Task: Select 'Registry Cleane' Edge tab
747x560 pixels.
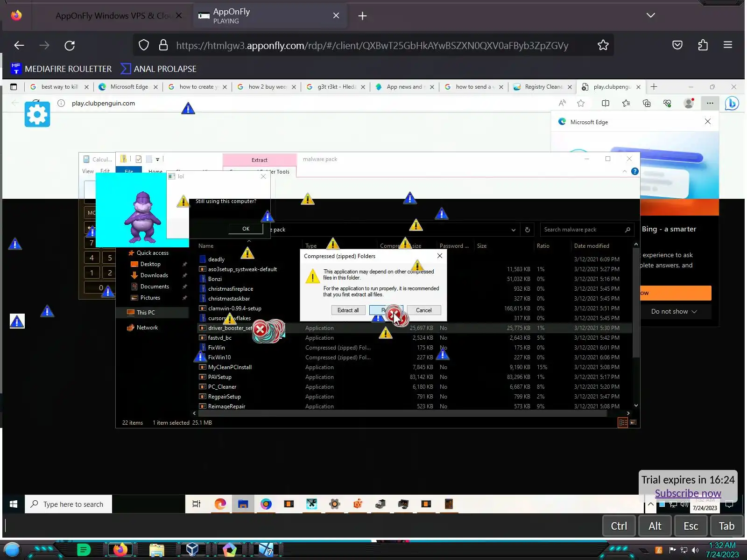Action: click(543, 87)
